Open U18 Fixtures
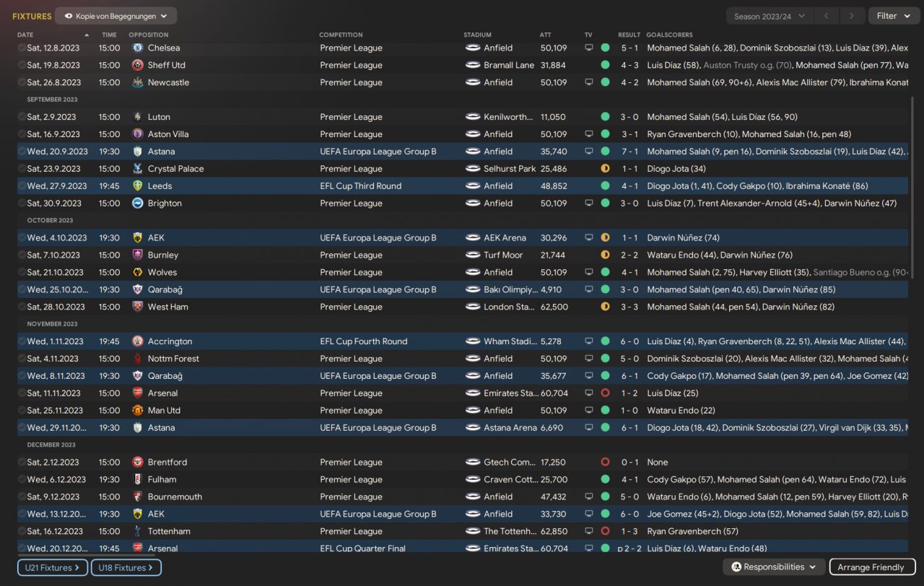Viewport: 924px width, 586px height. pos(126,568)
